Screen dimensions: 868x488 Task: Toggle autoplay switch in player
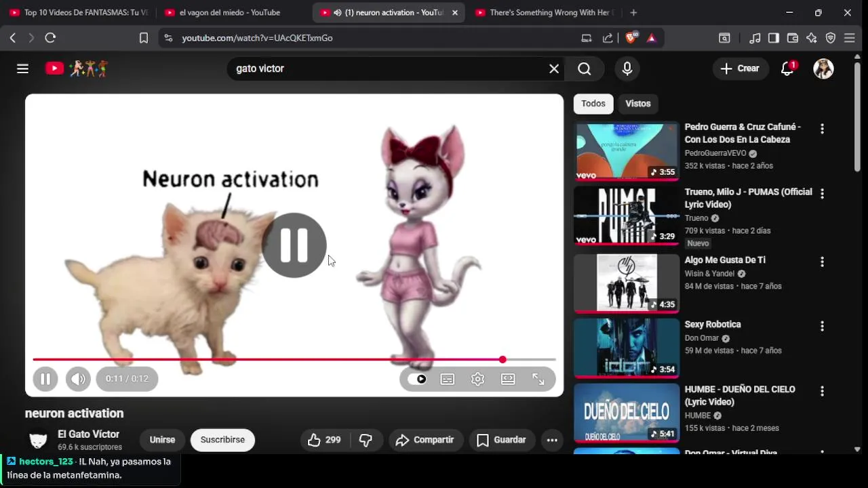[417, 380]
